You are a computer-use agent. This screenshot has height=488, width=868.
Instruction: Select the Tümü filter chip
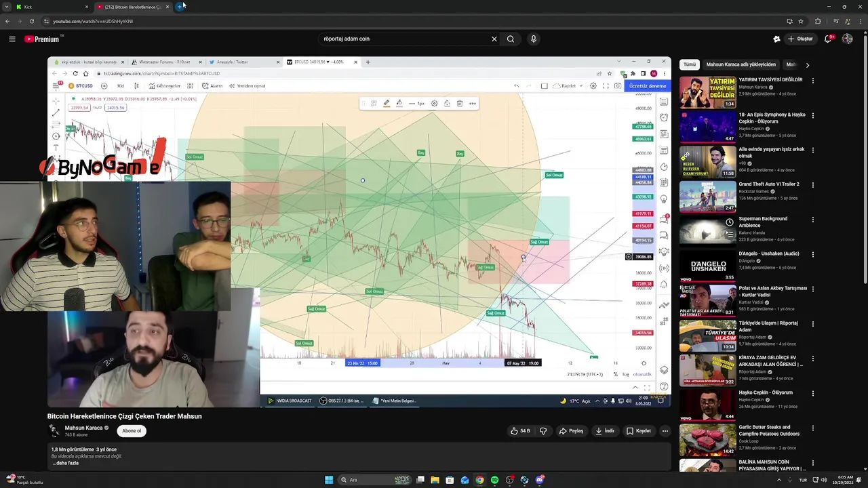[690, 64]
